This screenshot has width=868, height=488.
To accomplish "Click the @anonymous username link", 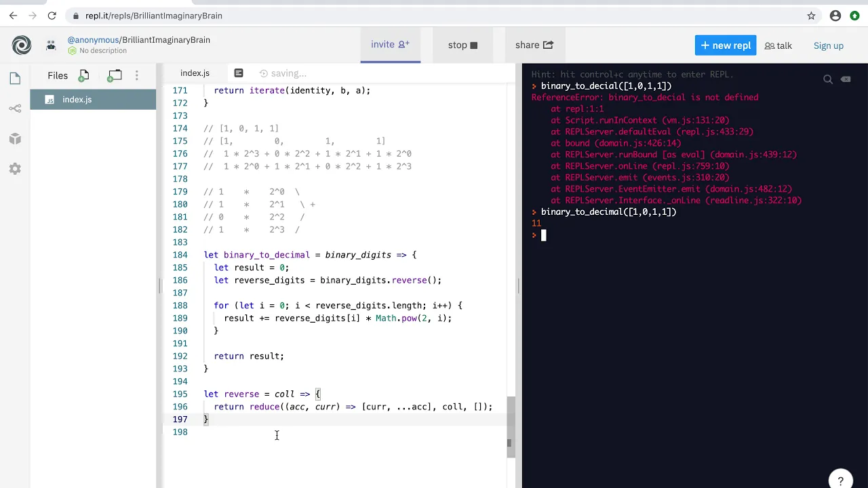I will tap(93, 40).
